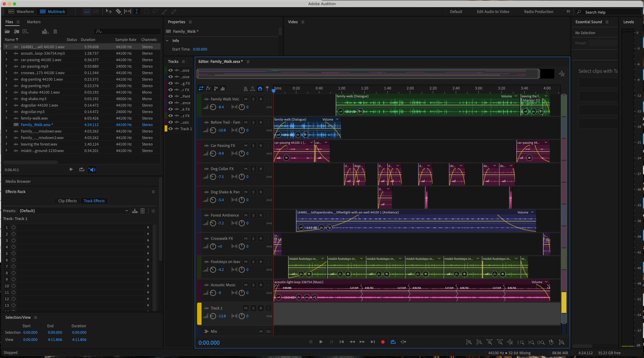Select the Time Selection tool
The width and height of the screenshot is (644, 358).
[x=137, y=11]
